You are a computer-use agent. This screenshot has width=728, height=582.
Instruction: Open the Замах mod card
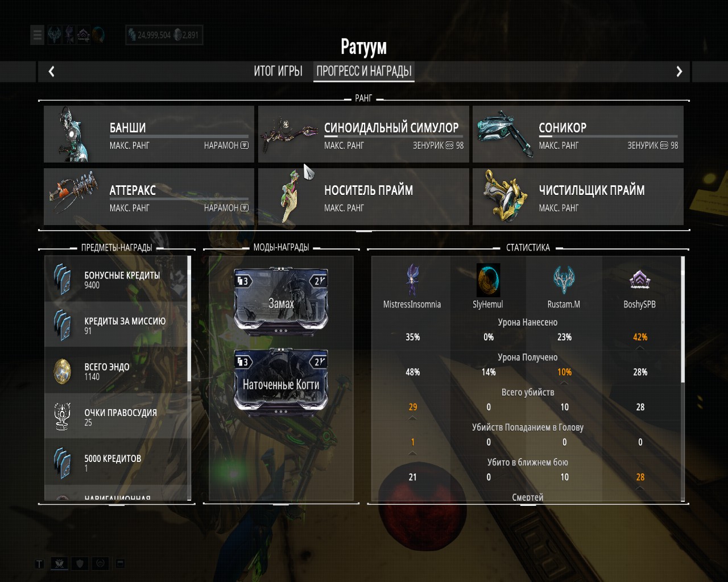click(x=281, y=301)
